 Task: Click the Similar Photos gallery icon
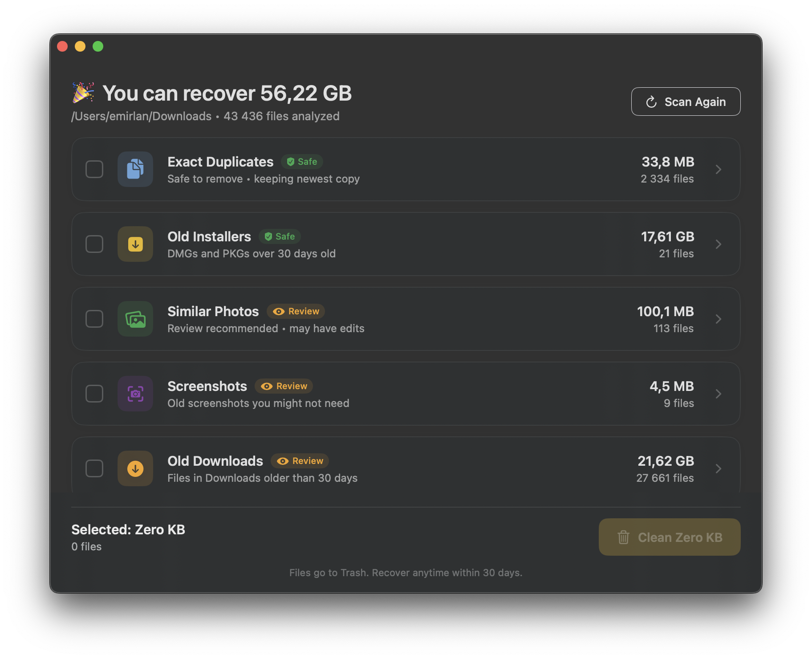135,319
